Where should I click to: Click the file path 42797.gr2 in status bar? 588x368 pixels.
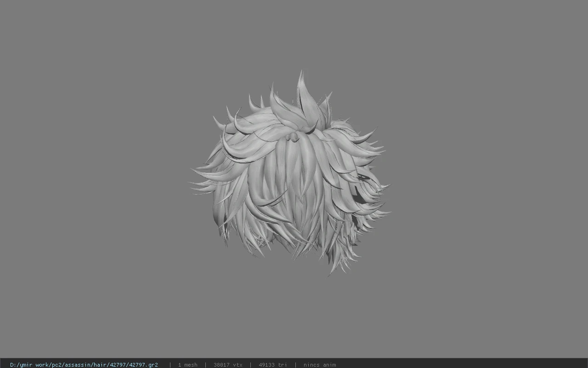(84, 365)
